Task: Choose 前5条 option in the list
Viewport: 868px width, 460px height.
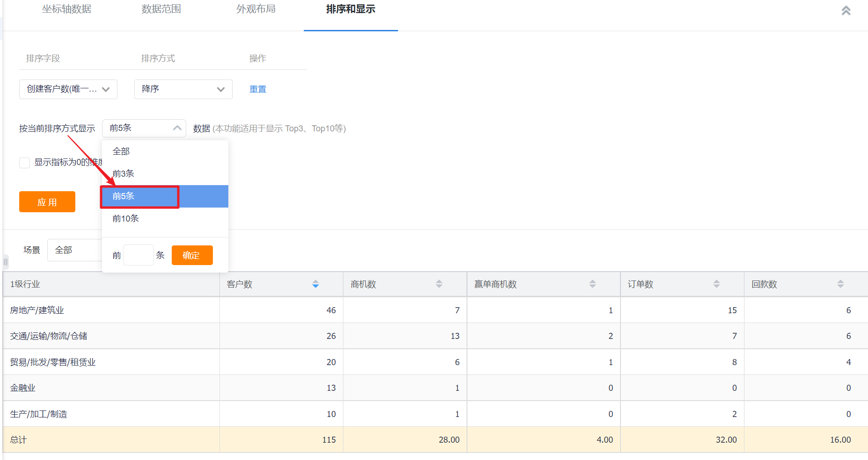Action: 165,196
